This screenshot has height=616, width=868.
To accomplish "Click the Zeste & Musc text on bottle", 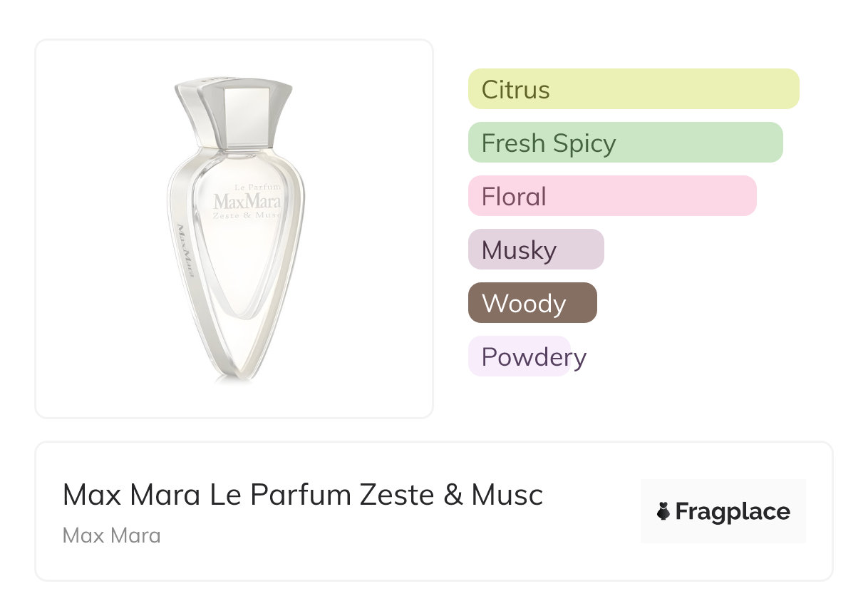I will tap(247, 215).
